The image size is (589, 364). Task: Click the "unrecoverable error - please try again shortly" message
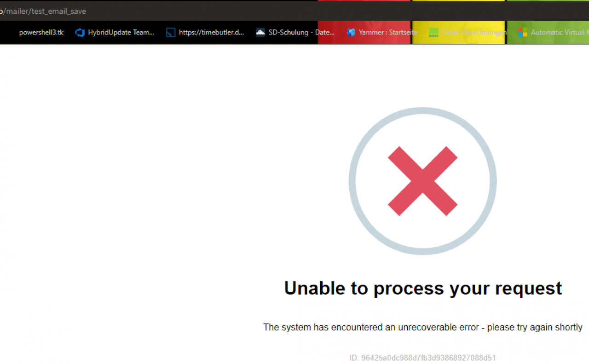tap(423, 327)
